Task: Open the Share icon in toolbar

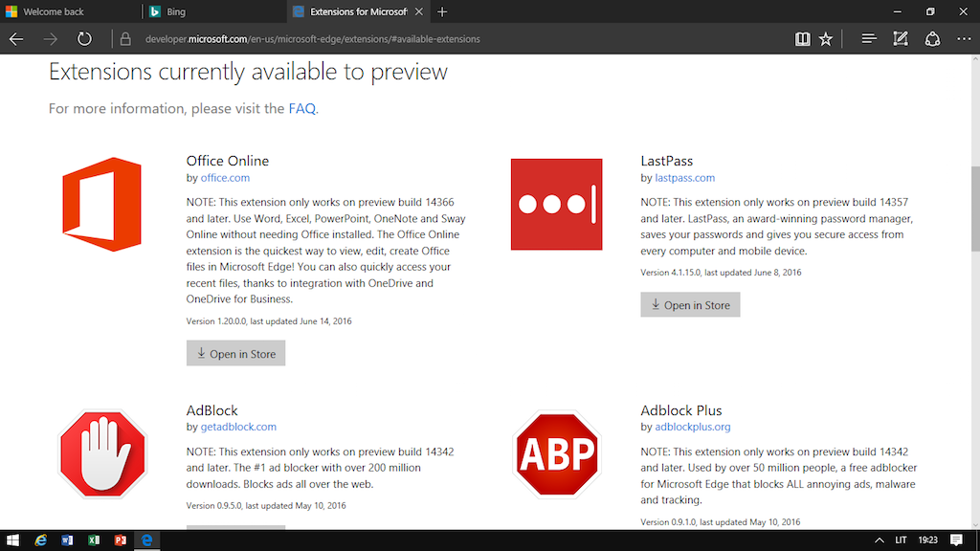Action: (x=932, y=39)
